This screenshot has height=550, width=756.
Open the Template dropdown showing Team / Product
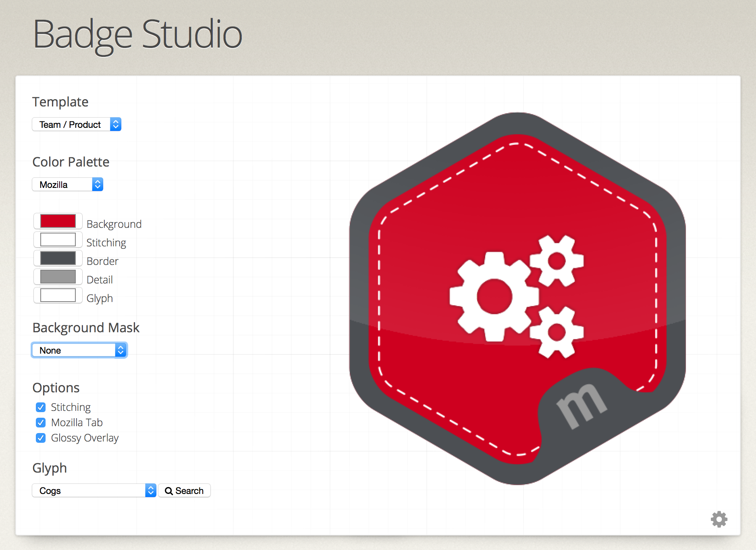coord(77,125)
